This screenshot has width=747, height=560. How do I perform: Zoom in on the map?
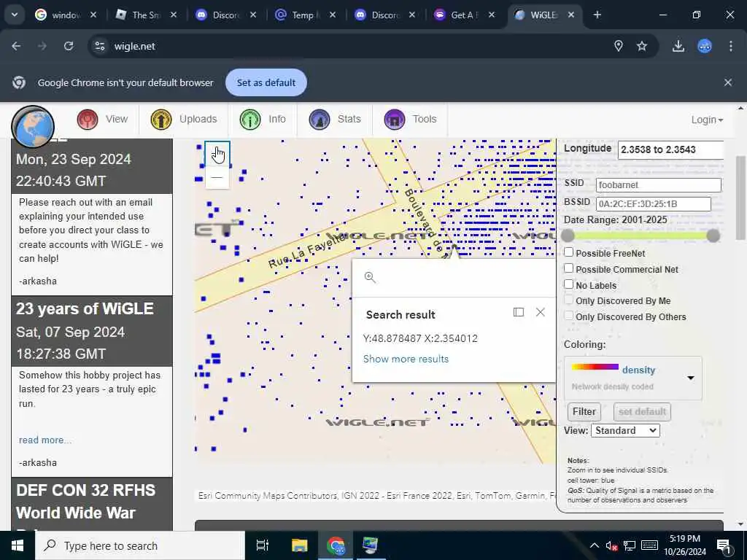coord(217,153)
